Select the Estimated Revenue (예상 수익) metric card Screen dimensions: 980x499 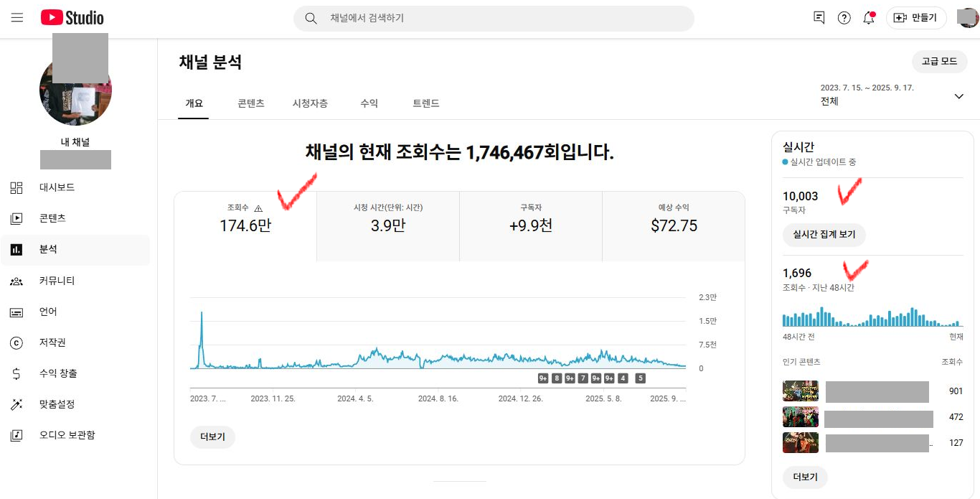coord(673,225)
